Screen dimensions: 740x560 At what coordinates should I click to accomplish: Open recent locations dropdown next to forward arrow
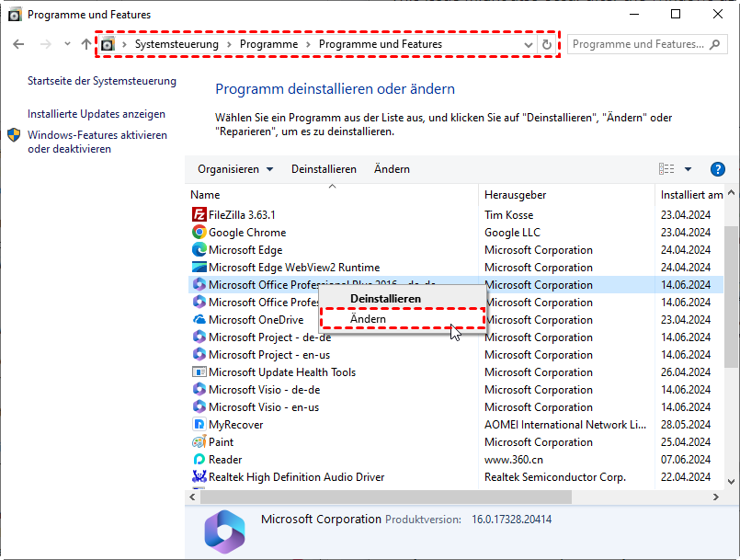(67, 44)
